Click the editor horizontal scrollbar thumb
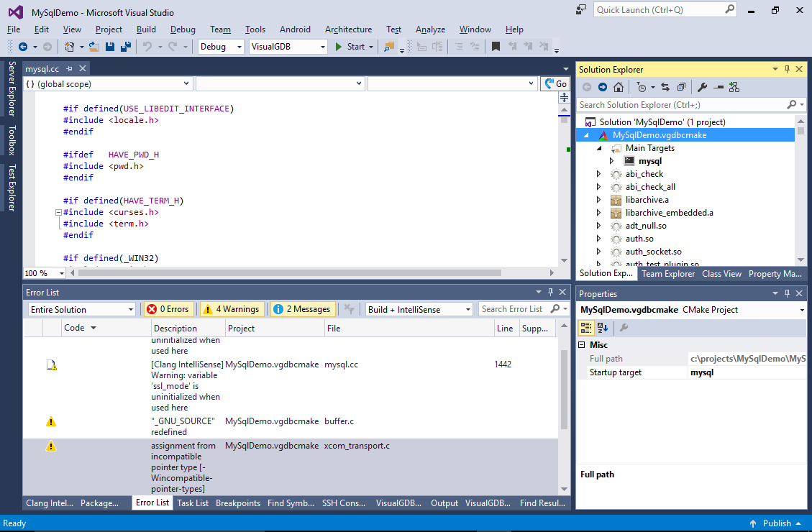812x532 pixels. 289,272
